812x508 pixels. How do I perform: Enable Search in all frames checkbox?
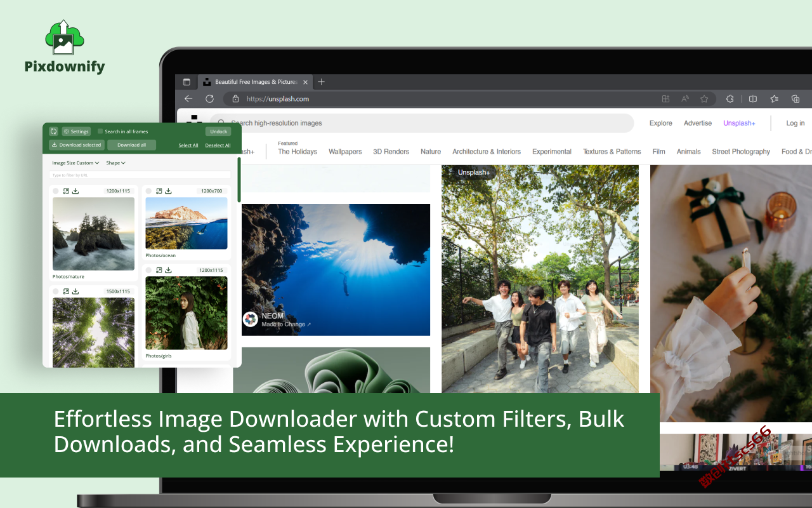100,131
